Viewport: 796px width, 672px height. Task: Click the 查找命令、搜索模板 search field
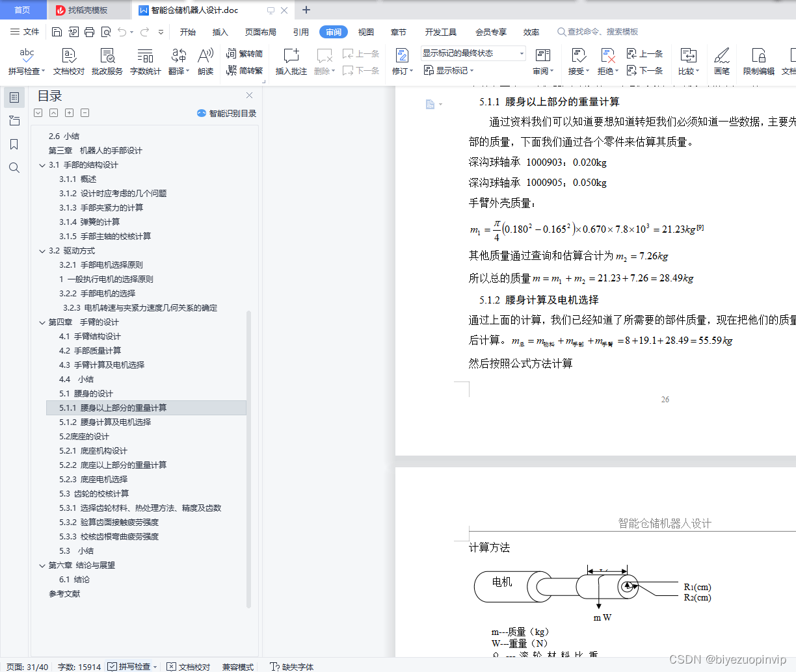[x=598, y=32]
